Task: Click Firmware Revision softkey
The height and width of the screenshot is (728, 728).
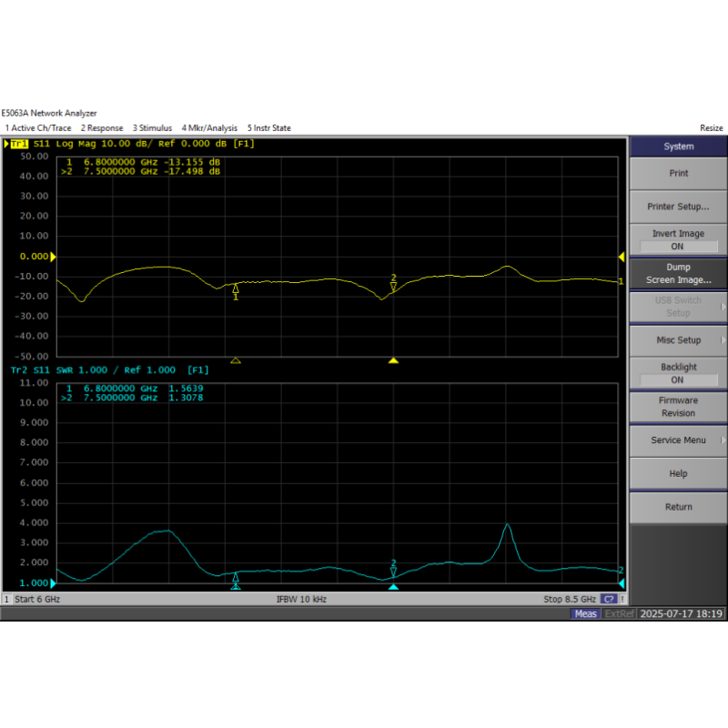Action: 678,407
